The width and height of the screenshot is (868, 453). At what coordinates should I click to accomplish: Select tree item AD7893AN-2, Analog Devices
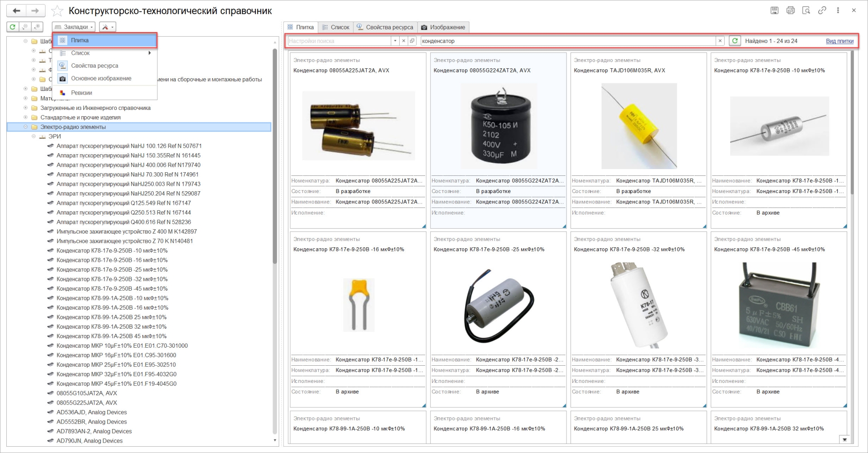click(x=94, y=431)
